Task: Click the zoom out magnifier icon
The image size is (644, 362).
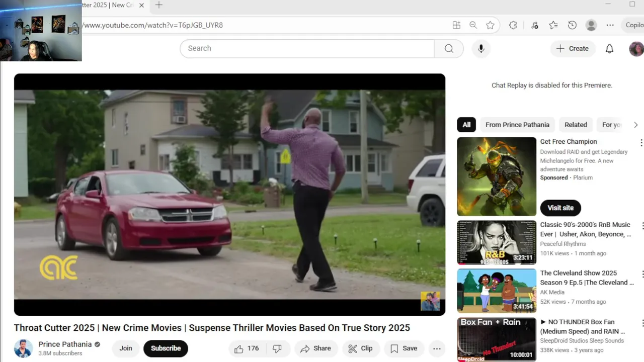Action: [473, 25]
